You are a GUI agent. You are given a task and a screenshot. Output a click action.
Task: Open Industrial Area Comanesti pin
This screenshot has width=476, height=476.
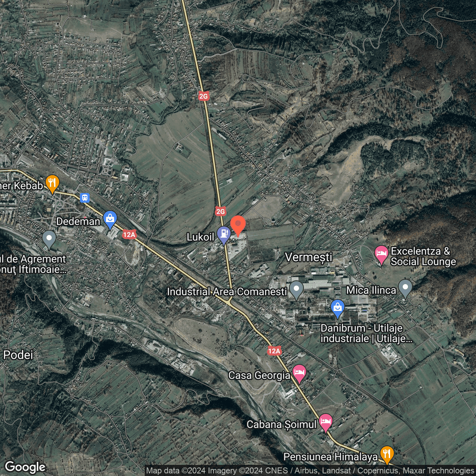(296, 289)
